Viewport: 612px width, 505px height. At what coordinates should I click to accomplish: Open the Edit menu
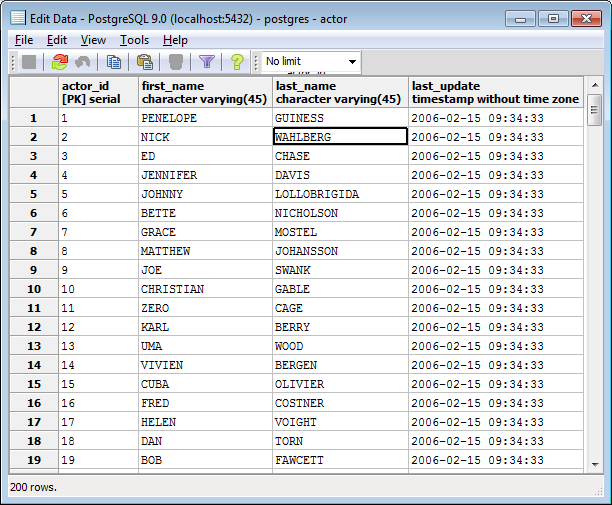pyautogui.click(x=57, y=40)
